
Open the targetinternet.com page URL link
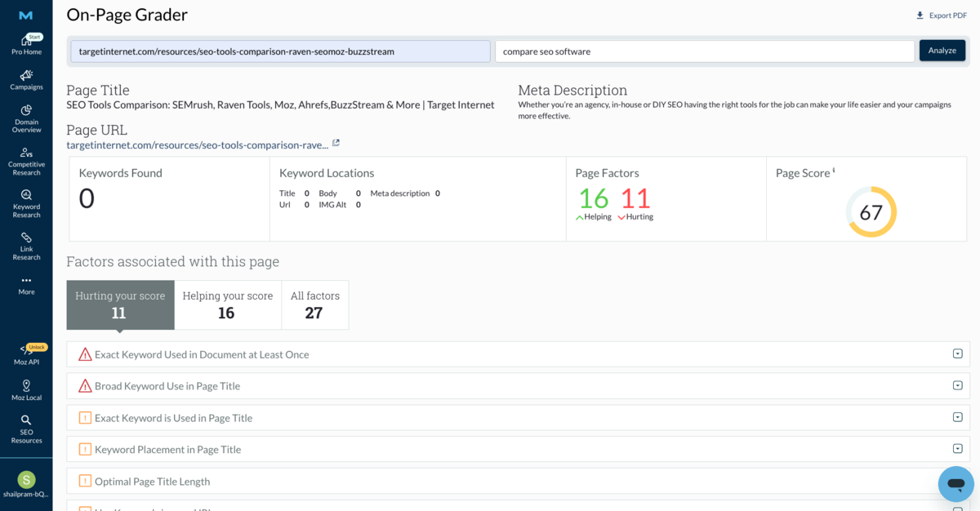tap(197, 144)
